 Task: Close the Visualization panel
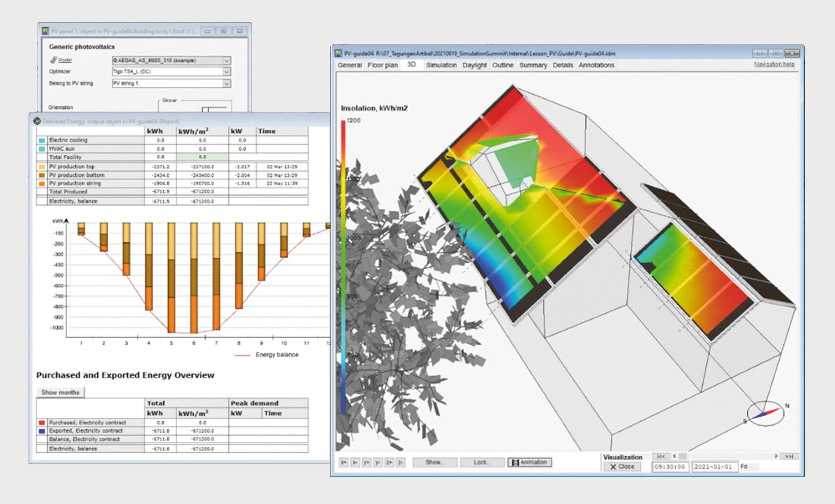(x=622, y=467)
